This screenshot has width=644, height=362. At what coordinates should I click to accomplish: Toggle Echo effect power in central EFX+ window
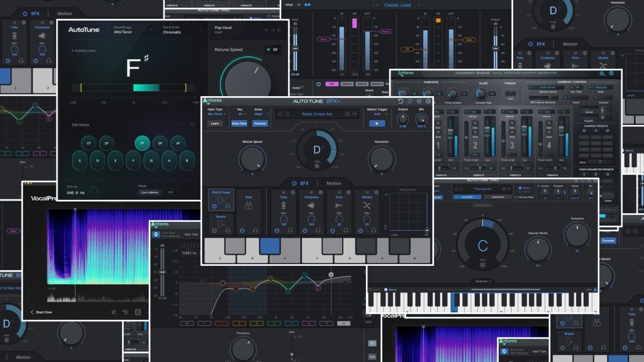click(x=332, y=231)
